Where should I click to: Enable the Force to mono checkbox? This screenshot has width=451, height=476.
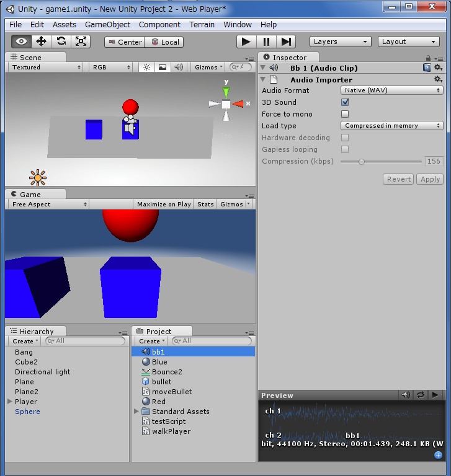coord(345,114)
